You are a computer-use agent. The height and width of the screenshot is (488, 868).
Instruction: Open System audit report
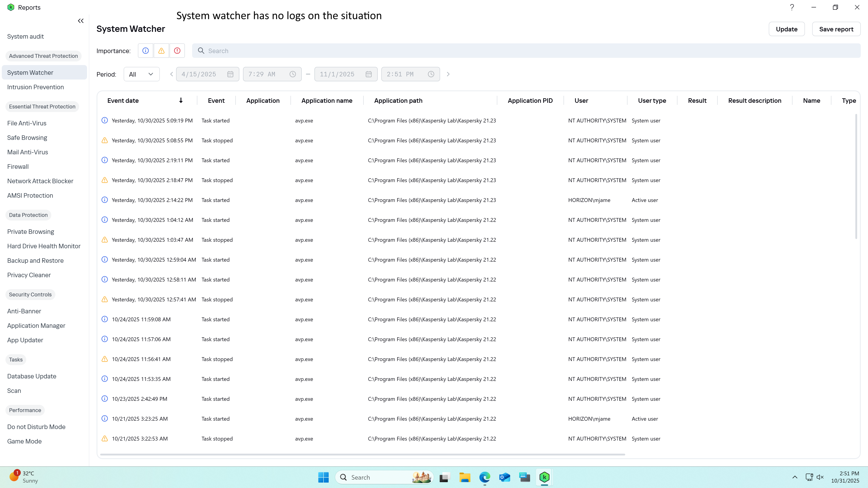pos(26,36)
